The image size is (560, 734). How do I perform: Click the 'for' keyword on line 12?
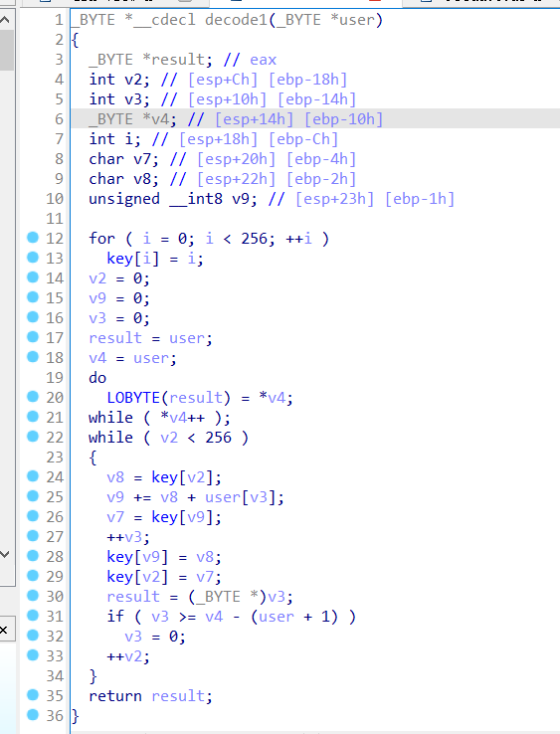101,239
